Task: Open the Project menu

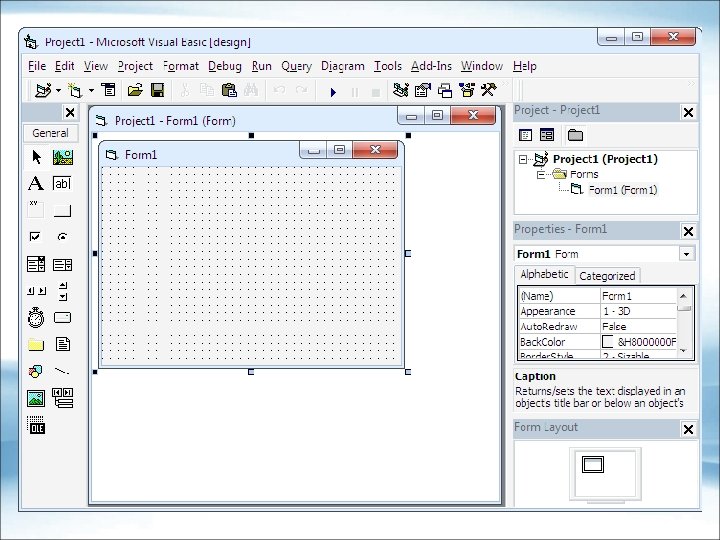Action: [x=135, y=66]
